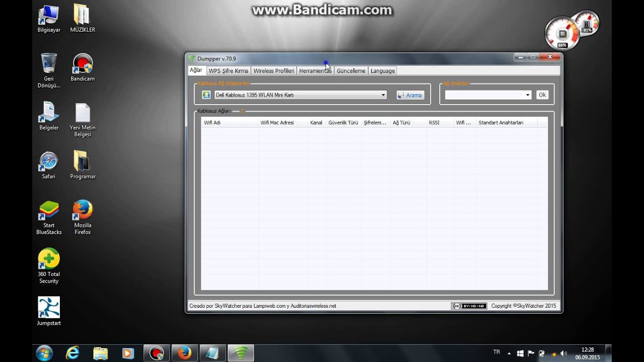Select the Bandicam desktop shortcut
The height and width of the screenshot is (362, 644).
[x=83, y=67]
